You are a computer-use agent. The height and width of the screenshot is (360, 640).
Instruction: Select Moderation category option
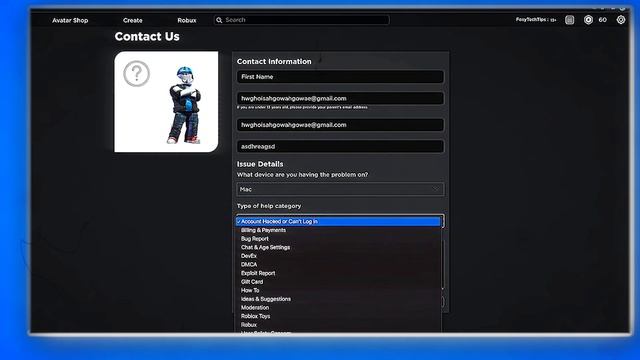(x=255, y=307)
